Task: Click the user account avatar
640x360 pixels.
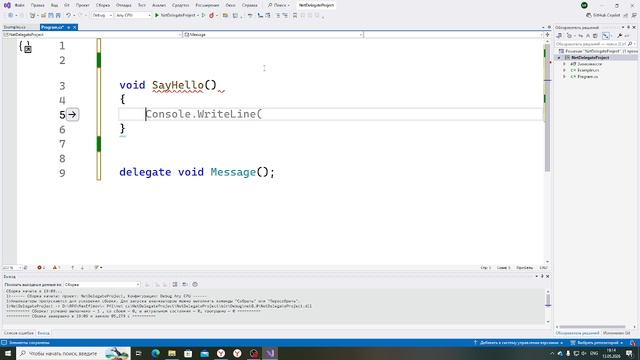Action: pyautogui.click(x=584, y=5)
